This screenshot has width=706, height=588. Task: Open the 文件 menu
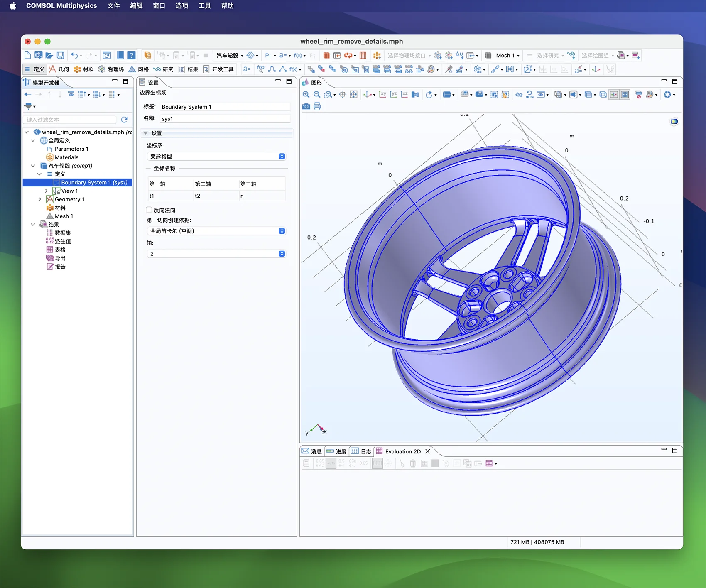pyautogui.click(x=113, y=6)
